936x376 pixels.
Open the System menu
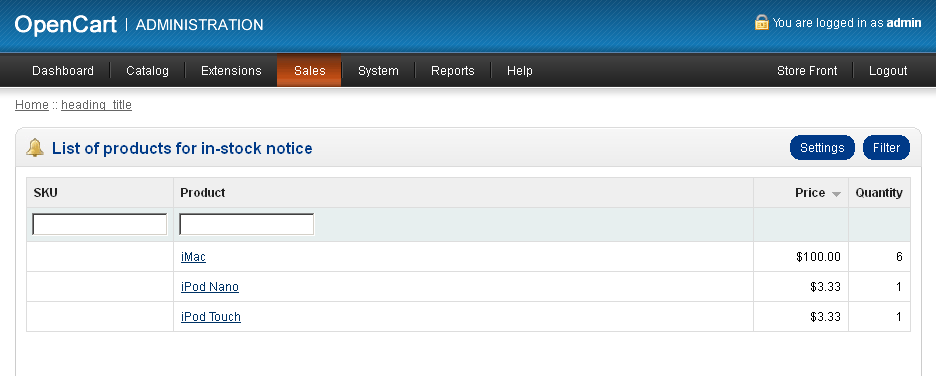click(378, 70)
